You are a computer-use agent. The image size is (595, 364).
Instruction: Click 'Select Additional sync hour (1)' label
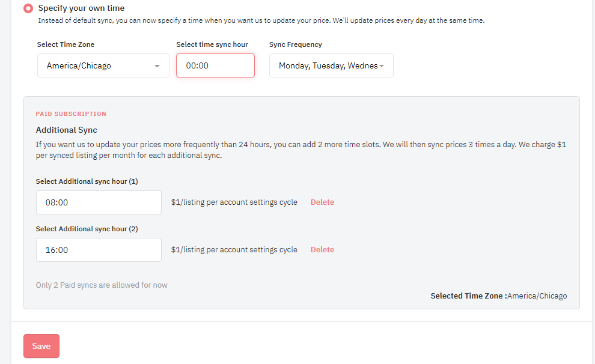87,181
